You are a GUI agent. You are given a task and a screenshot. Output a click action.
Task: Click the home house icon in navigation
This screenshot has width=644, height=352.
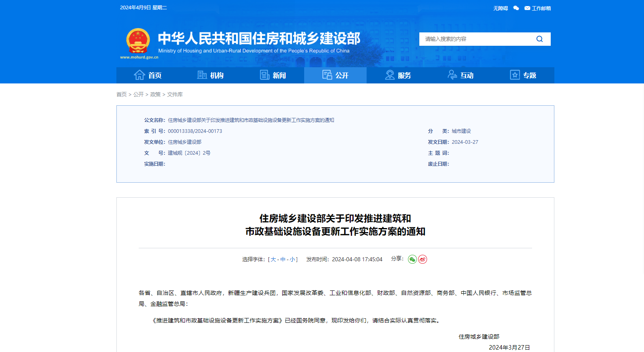coord(140,75)
